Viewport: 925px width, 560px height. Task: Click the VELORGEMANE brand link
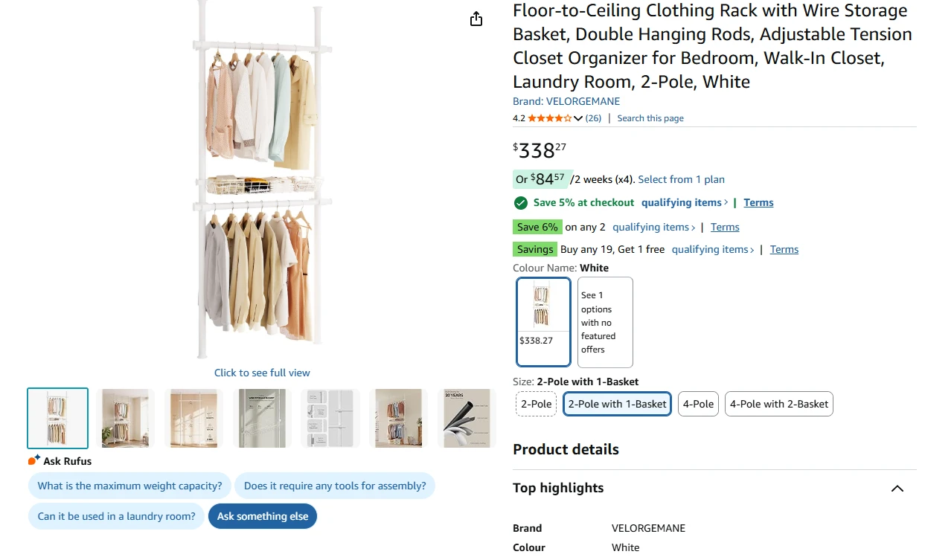tap(566, 101)
